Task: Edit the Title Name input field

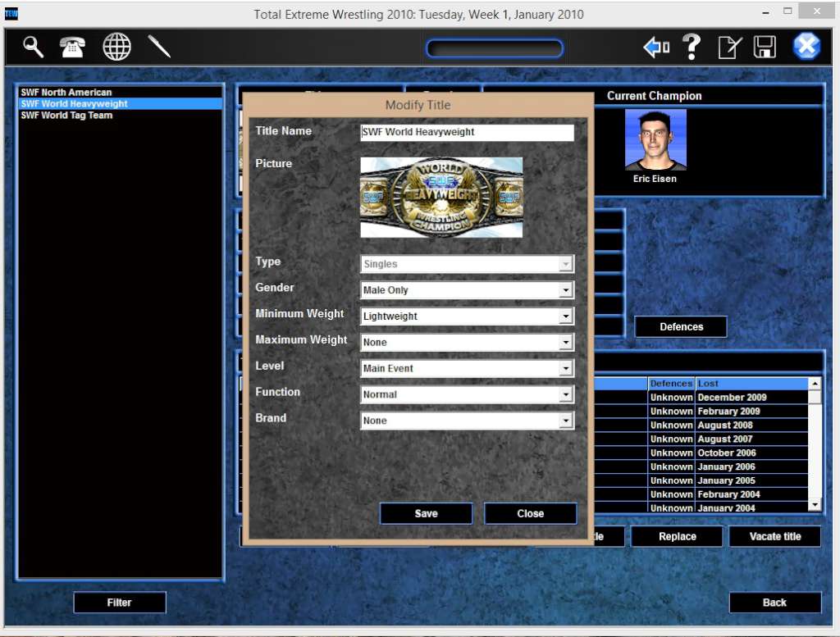Action: (466, 132)
